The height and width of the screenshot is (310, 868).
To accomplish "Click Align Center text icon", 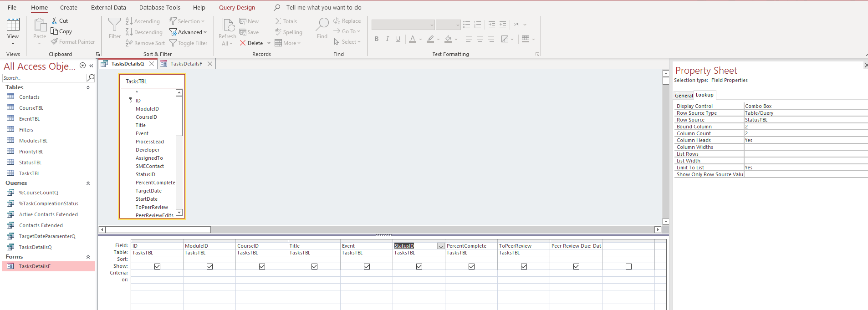I will [480, 39].
